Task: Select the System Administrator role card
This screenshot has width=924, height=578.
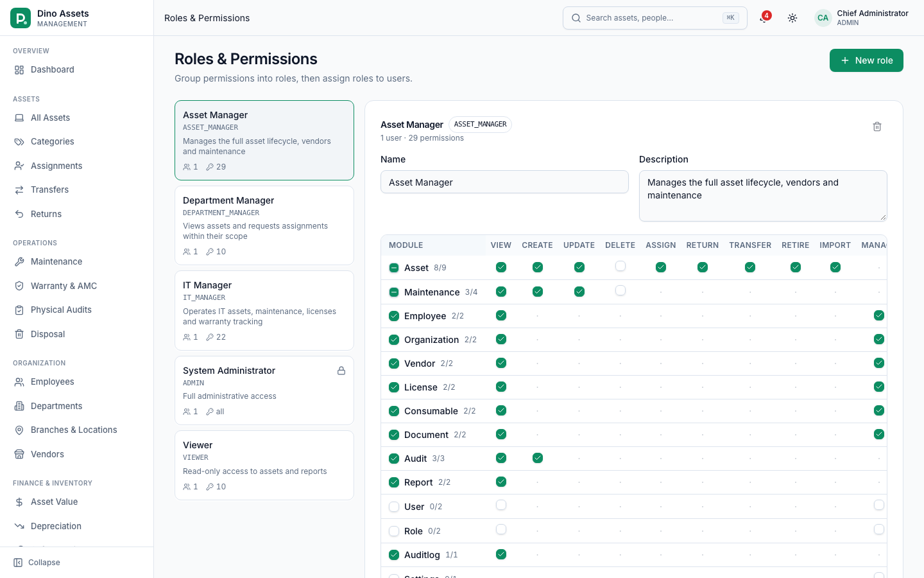Action: coord(264,390)
